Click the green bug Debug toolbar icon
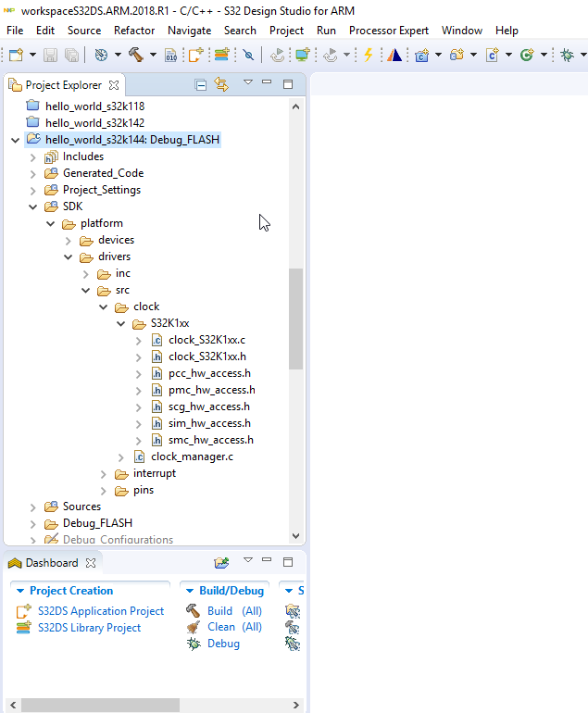 click(567, 55)
